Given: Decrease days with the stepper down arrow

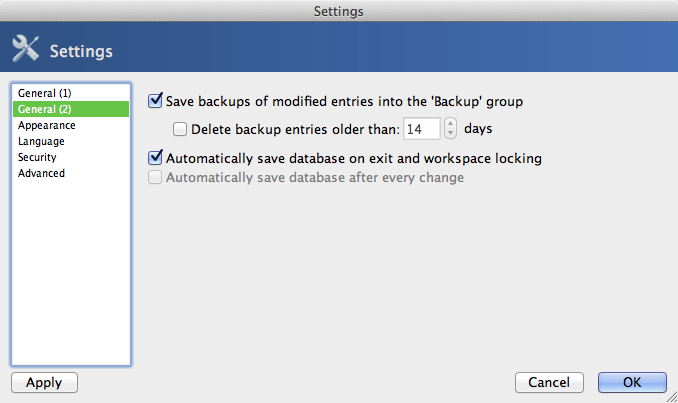Looking at the screenshot, I should 450,134.
